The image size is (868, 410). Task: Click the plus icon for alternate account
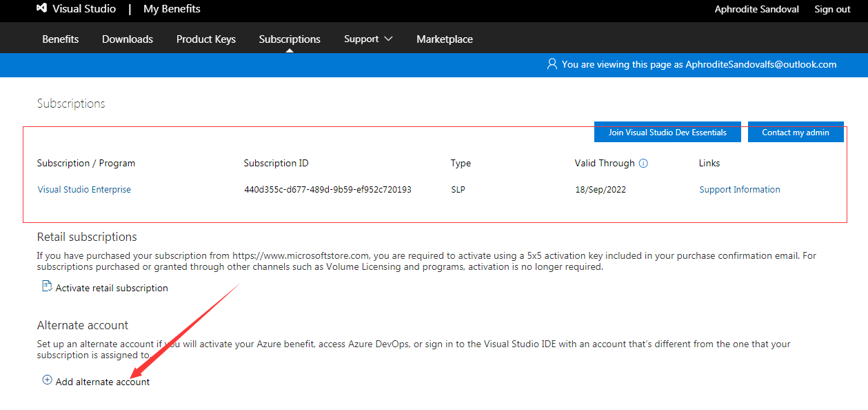point(47,380)
